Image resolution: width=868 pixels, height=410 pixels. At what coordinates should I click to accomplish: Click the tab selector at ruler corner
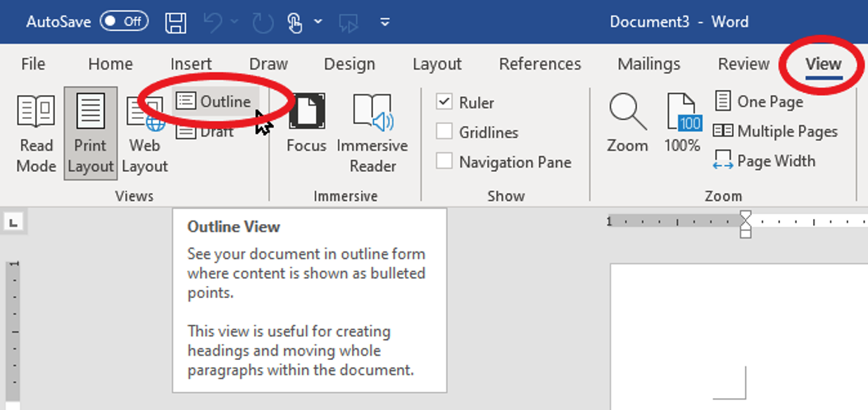click(13, 223)
